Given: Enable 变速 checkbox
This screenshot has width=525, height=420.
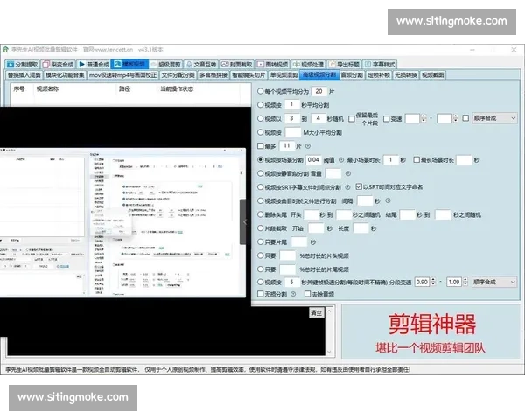Looking at the screenshot, I should tap(386, 119).
